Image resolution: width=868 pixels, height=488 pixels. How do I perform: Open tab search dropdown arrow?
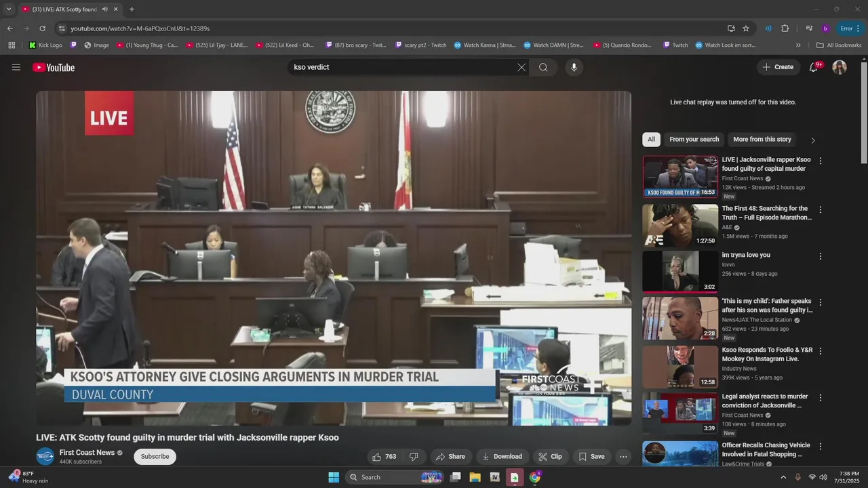[x=9, y=9]
